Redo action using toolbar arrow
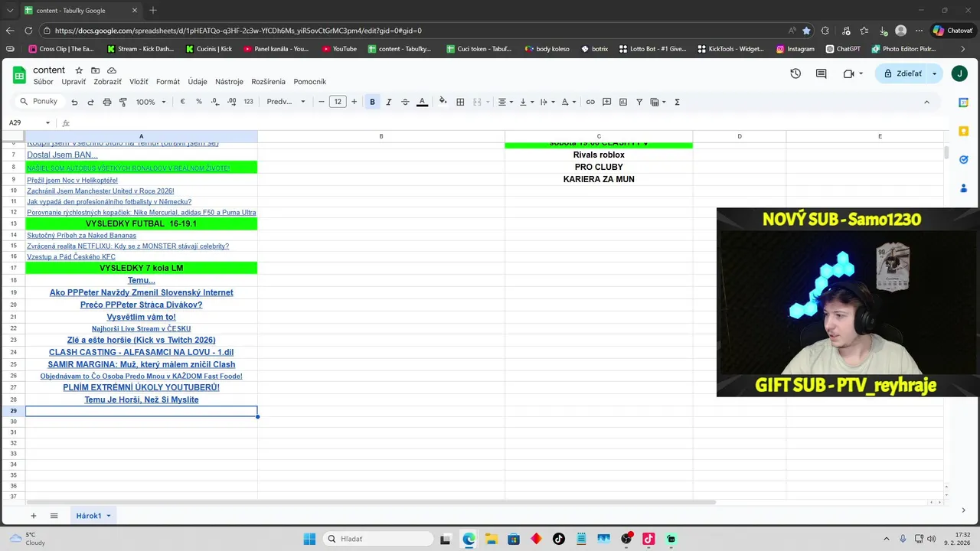 point(90,102)
